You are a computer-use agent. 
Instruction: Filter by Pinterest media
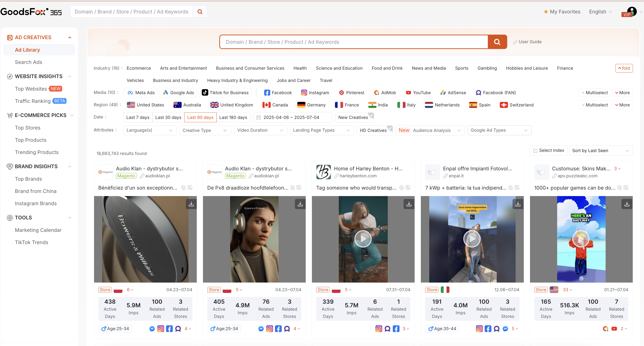coord(352,93)
